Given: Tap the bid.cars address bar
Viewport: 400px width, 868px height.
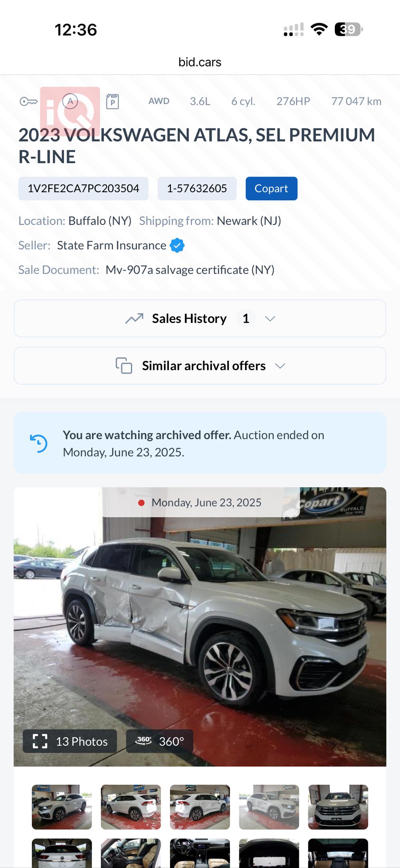Looking at the screenshot, I should [x=200, y=62].
